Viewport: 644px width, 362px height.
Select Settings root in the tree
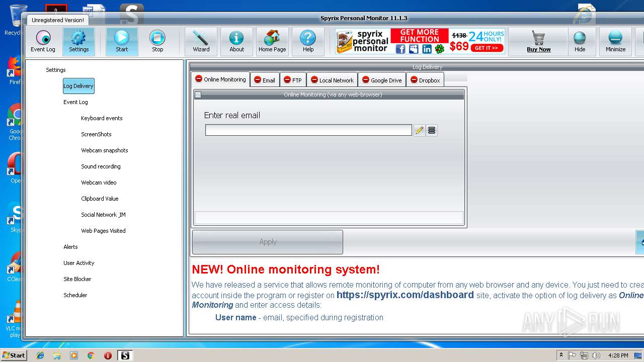(56, 70)
